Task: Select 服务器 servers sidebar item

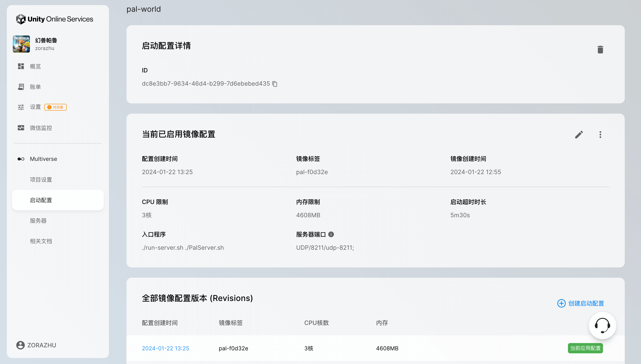Action: pos(38,220)
